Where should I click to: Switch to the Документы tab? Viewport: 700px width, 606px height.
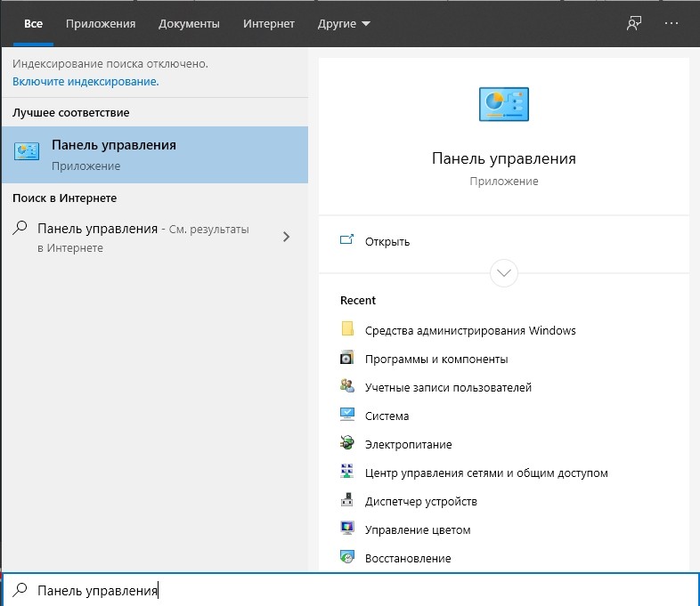pyautogui.click(x=189, y=24)
